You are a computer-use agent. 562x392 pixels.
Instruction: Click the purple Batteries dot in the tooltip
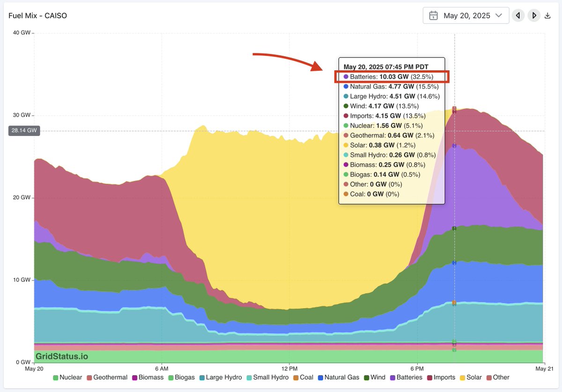click(x=346, y=76)
